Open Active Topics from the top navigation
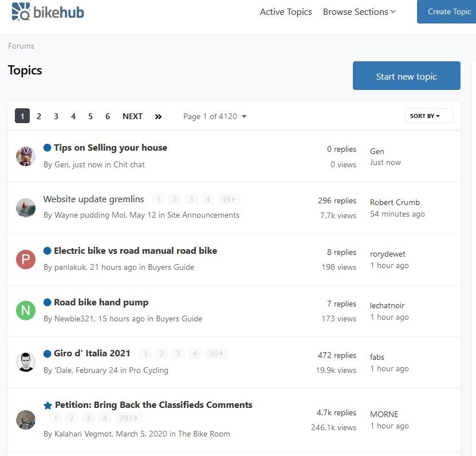This screenshot has width=476, height=456. pos(286,12)
